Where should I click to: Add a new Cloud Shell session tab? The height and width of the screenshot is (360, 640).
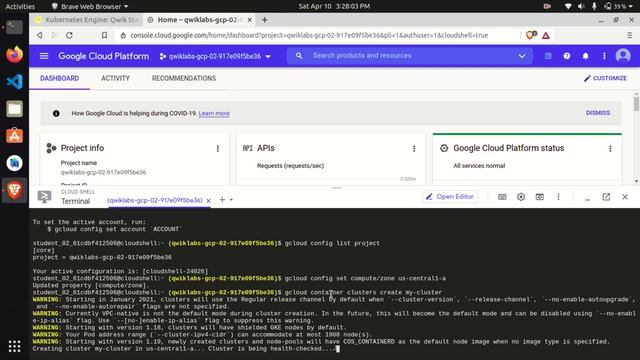pyautogui.click(x=222, y=200)
